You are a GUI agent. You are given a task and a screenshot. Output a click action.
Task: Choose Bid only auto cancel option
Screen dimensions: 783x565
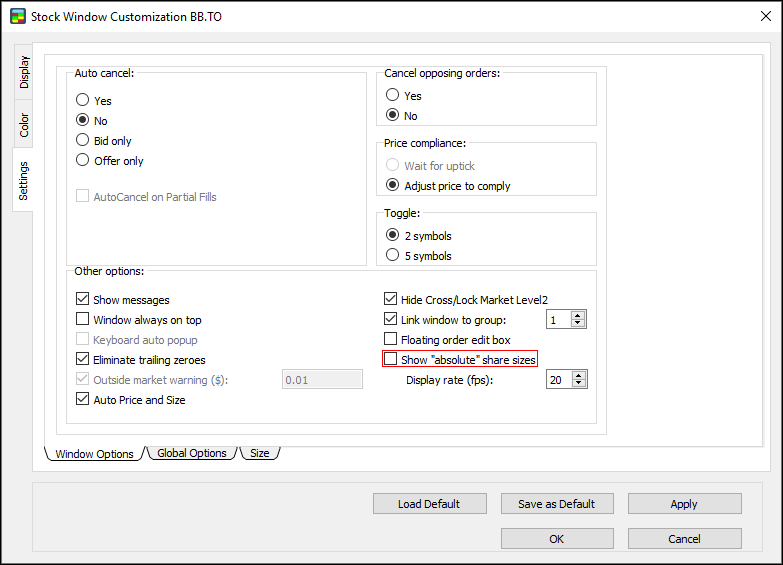pos(83,141)
